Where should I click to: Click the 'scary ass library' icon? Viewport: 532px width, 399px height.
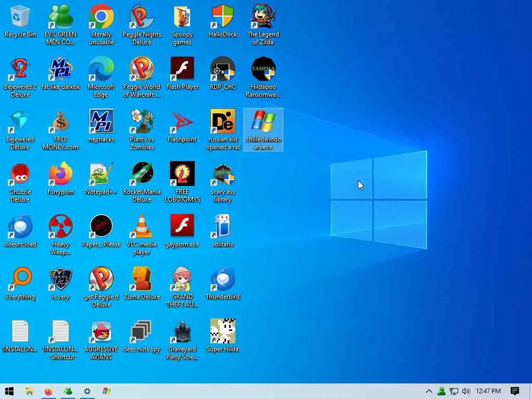(x=222, y=182)
